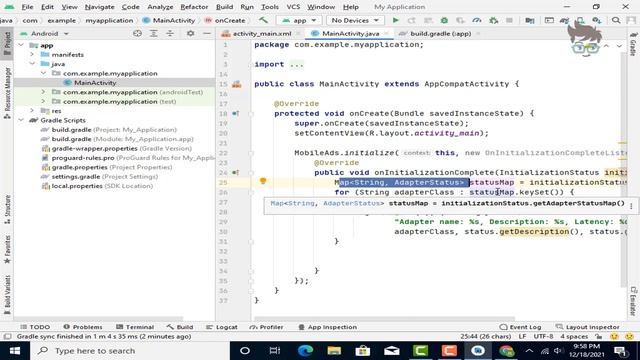Expand the manifests folder
Viewport: 640px width, 360px height.
pyautogui.click(x=33, y=55)
